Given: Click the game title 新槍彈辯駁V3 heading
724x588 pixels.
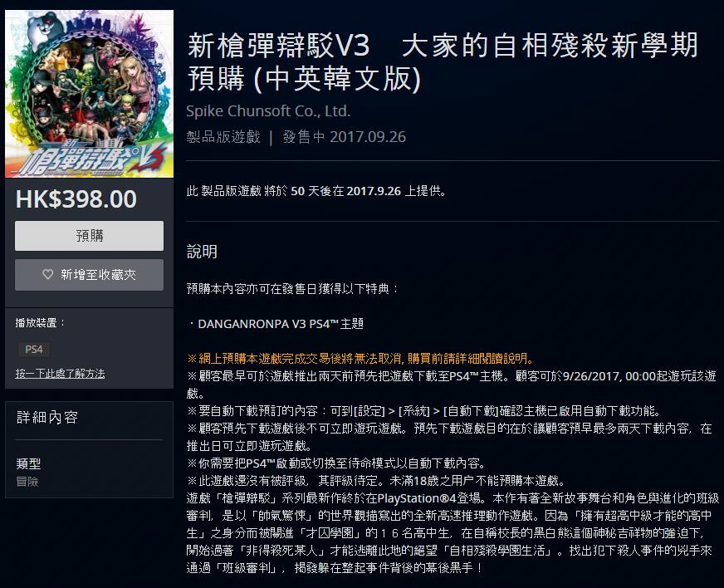Looking at the screenshot, I should pos(443,61).
